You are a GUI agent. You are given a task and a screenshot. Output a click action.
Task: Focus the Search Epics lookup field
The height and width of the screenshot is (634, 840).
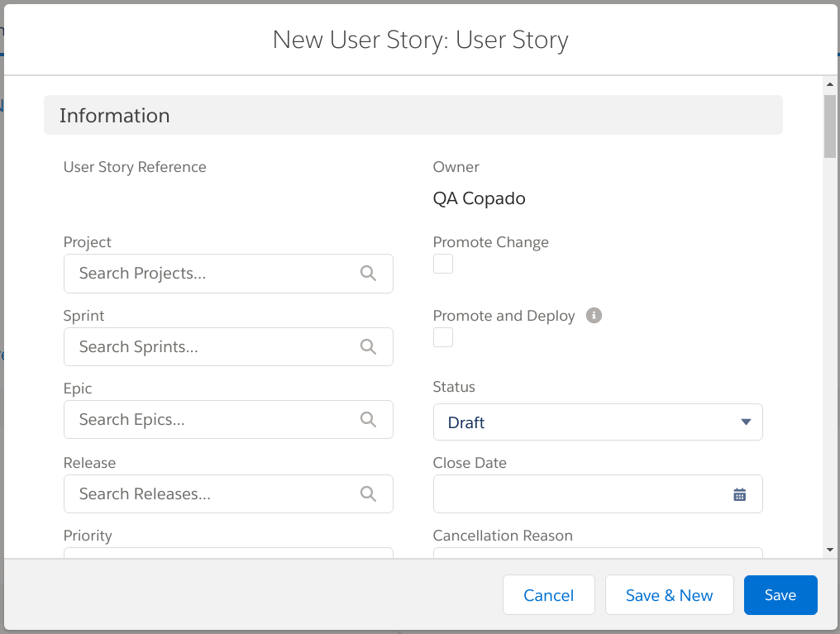[215, 420]
